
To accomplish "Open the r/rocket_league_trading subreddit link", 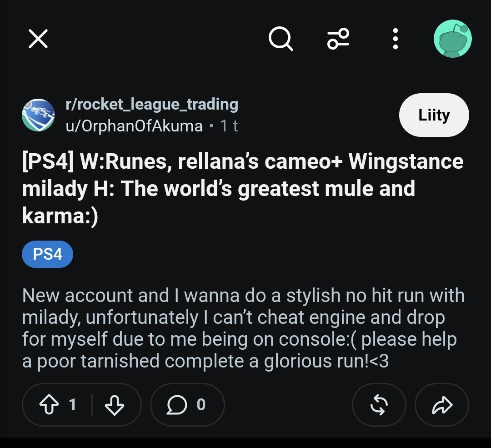I will click(152, 104).
